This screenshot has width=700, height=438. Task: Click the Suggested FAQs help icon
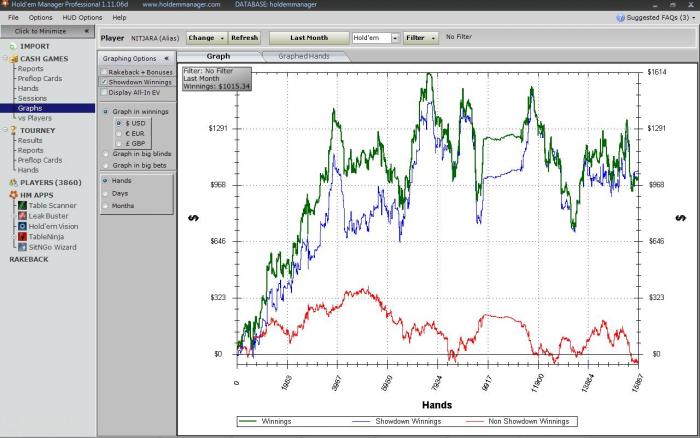(620, 18)
